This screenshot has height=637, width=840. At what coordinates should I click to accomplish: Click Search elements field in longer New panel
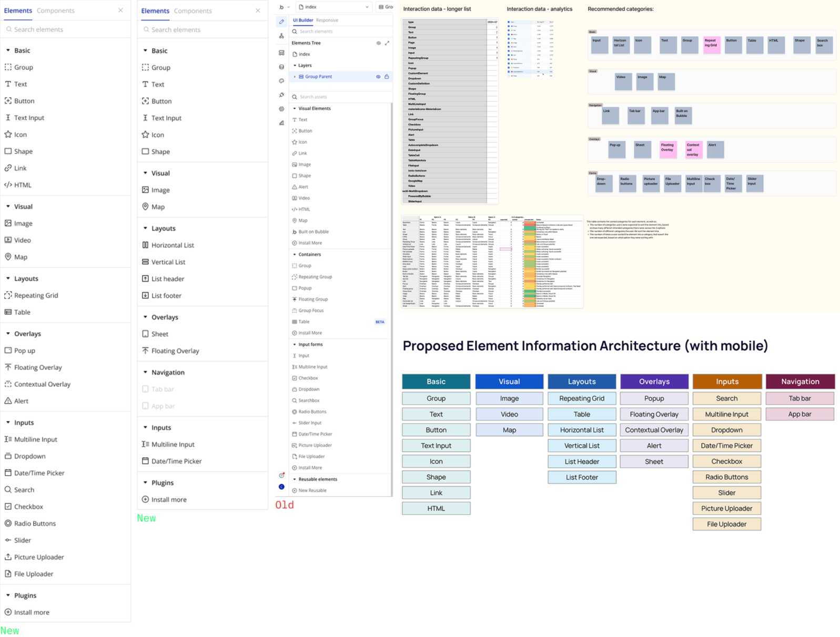pyautogui.click(x=65, y=29)
